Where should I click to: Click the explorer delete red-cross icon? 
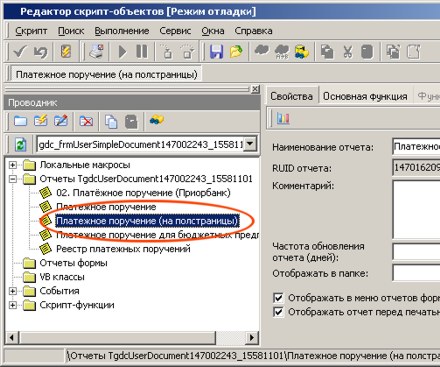tap(86, 121)
